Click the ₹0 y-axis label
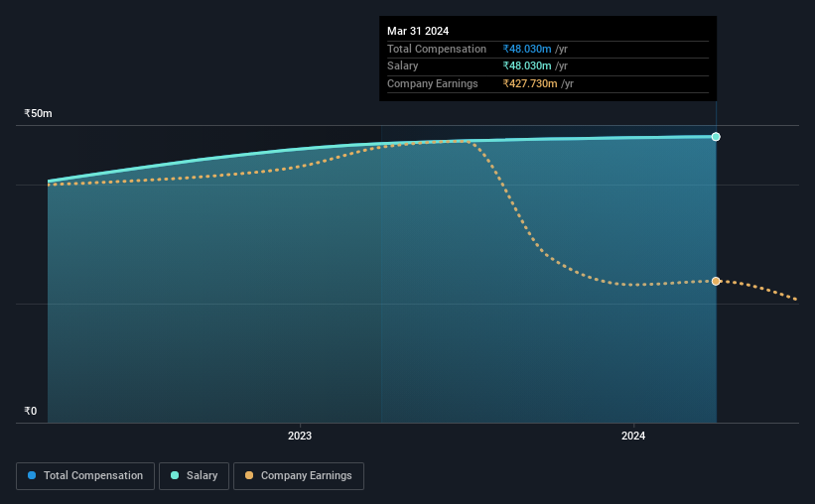 [x=31, y=411]
